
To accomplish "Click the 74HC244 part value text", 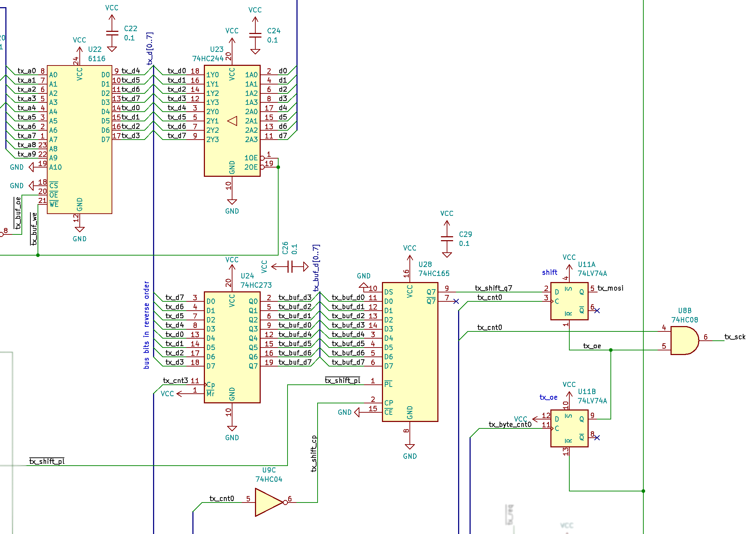I will point(208,58).
